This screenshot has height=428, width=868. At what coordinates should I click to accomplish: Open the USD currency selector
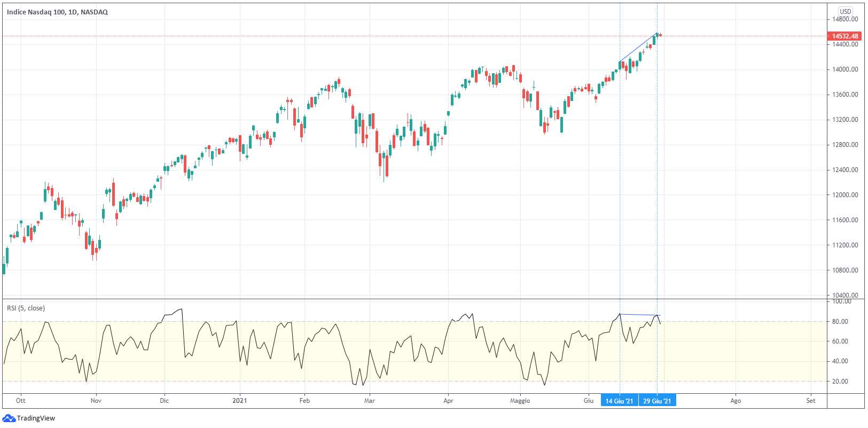845,11
